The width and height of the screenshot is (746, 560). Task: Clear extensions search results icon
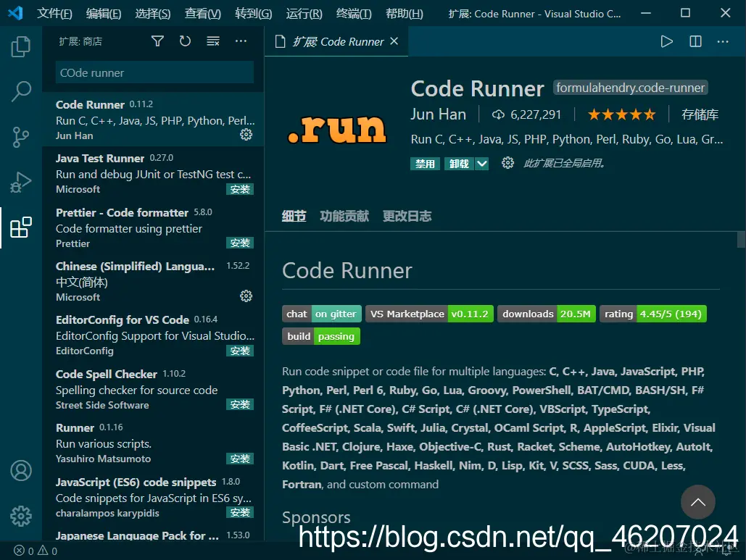point(212,41)
